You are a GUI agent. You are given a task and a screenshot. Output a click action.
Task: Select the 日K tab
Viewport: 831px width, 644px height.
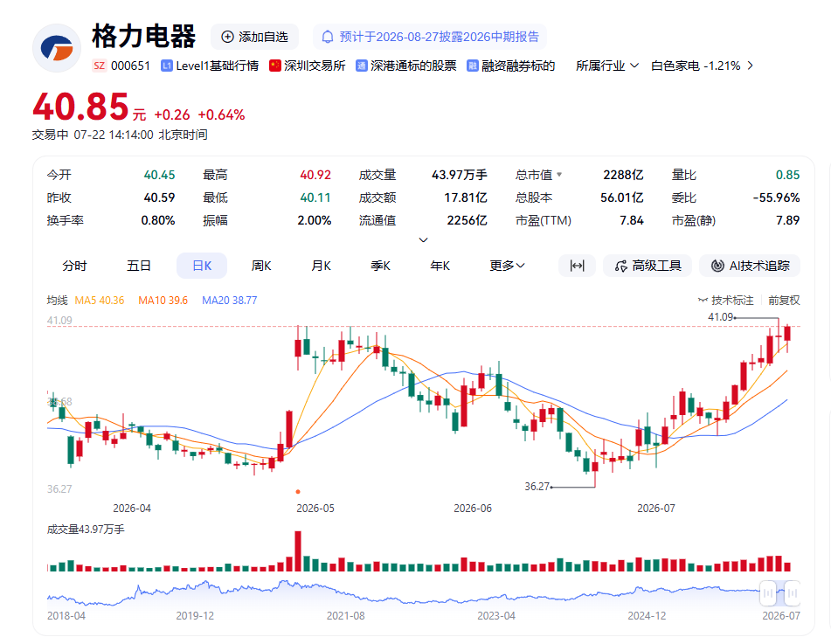[202, 266]
